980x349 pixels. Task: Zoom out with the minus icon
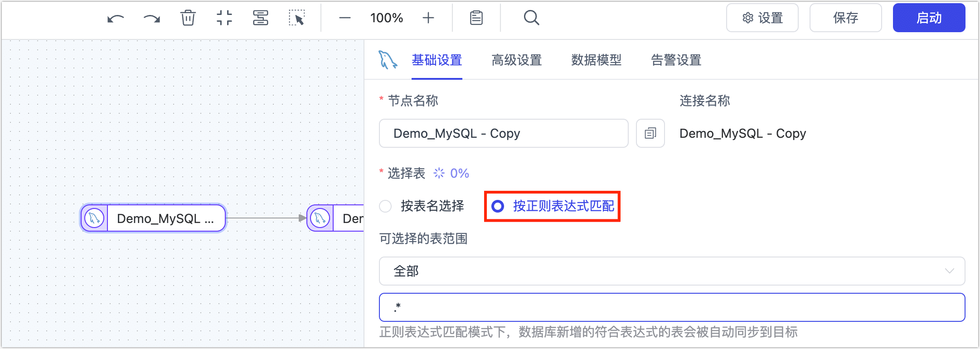[345, 18]
